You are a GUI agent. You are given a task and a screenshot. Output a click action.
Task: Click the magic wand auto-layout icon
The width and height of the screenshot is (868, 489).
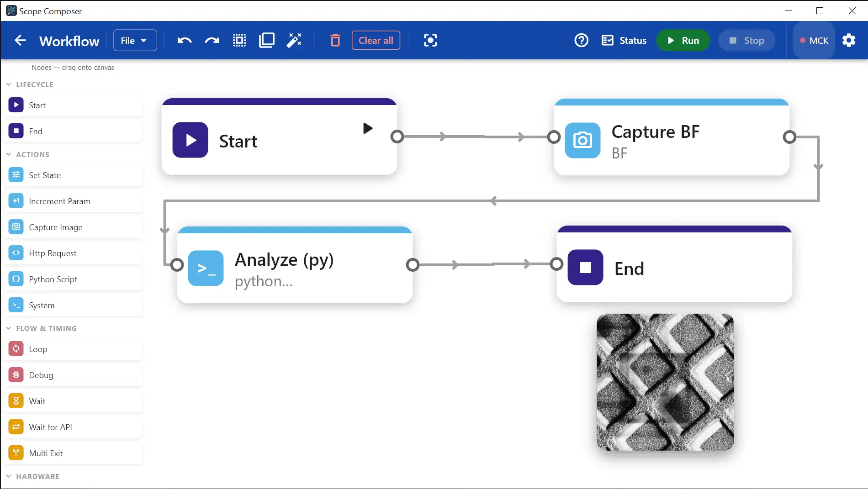(294, 41)
